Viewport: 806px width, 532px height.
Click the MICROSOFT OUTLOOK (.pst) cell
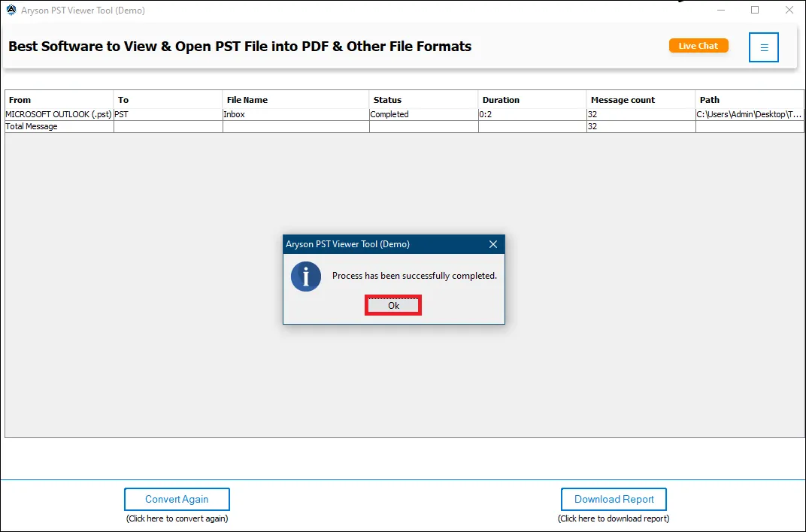coord(59,114)
